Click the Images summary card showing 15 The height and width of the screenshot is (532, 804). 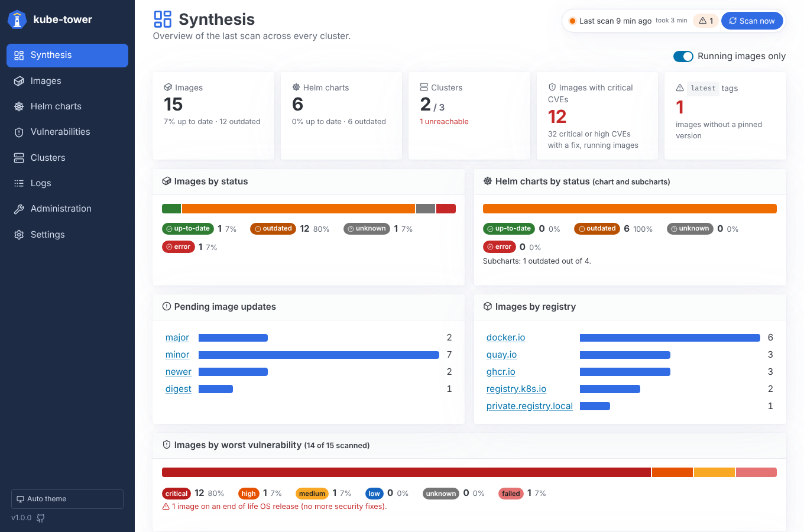[x=213, y=116]
